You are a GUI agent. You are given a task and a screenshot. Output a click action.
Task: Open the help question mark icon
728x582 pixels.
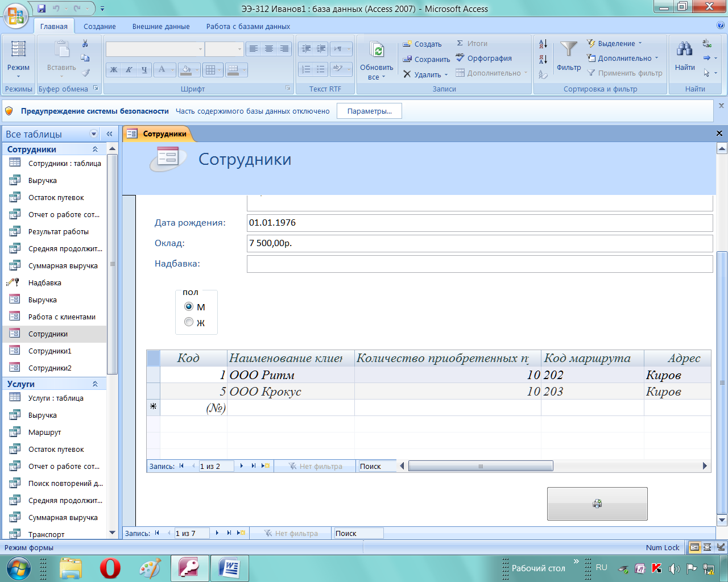tap(721, 26)
